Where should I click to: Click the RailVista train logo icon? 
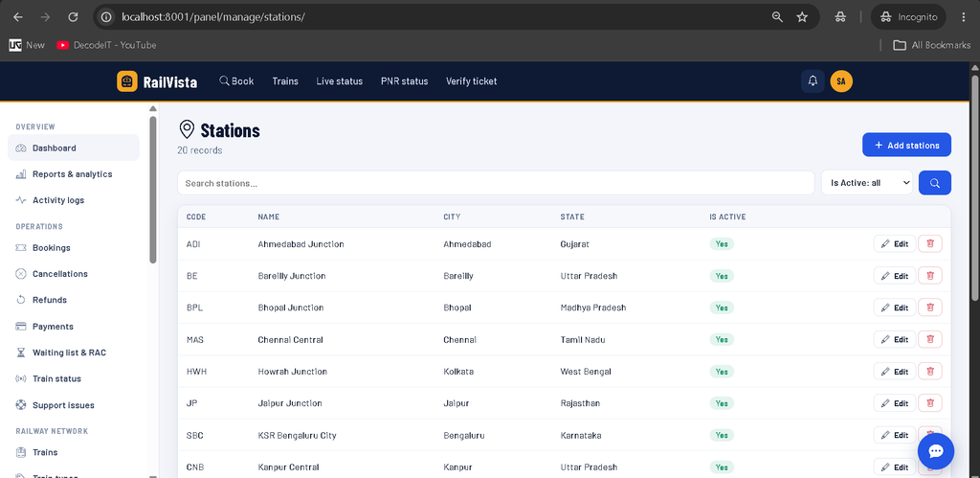point(127,81)
